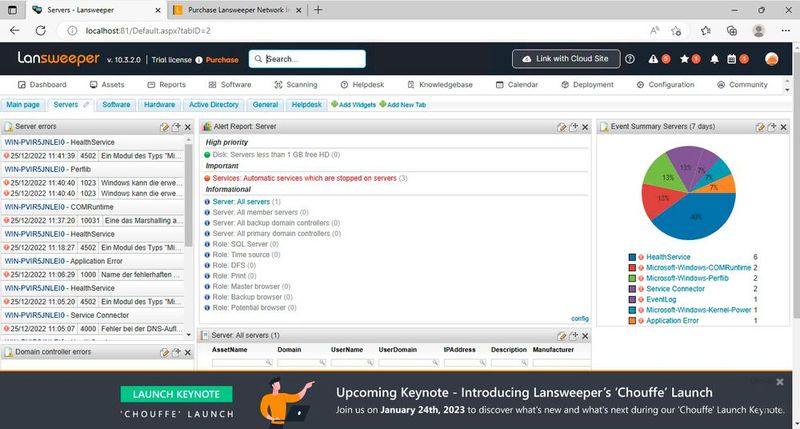The width and height of the screenshot is (800, 429).
Task: Click the Lansweeper logo
Action: [x=58, y=59]
